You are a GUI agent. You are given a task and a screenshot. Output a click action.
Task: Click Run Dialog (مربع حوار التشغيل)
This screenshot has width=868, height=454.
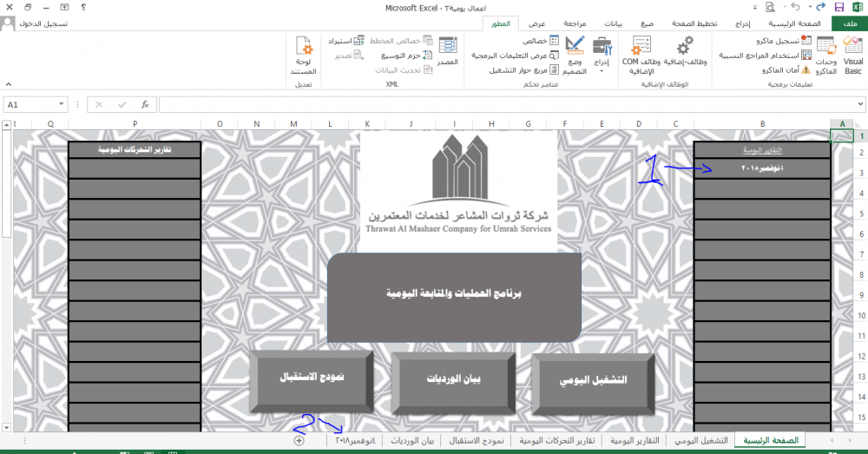523,70
